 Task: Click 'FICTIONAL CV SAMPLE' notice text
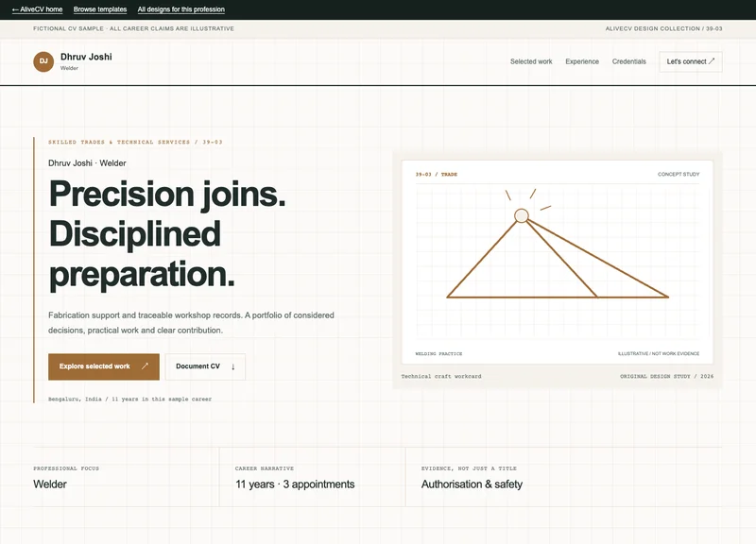(133, 29)
